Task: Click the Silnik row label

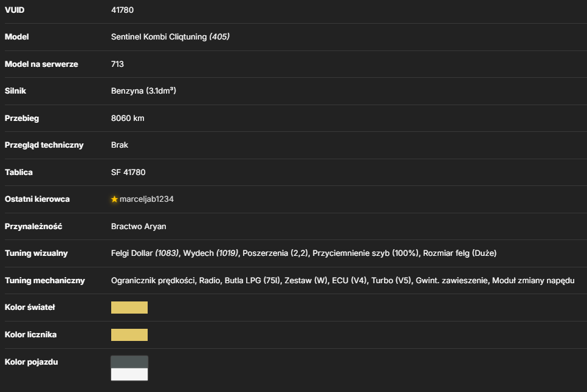Action: [15, 91]
